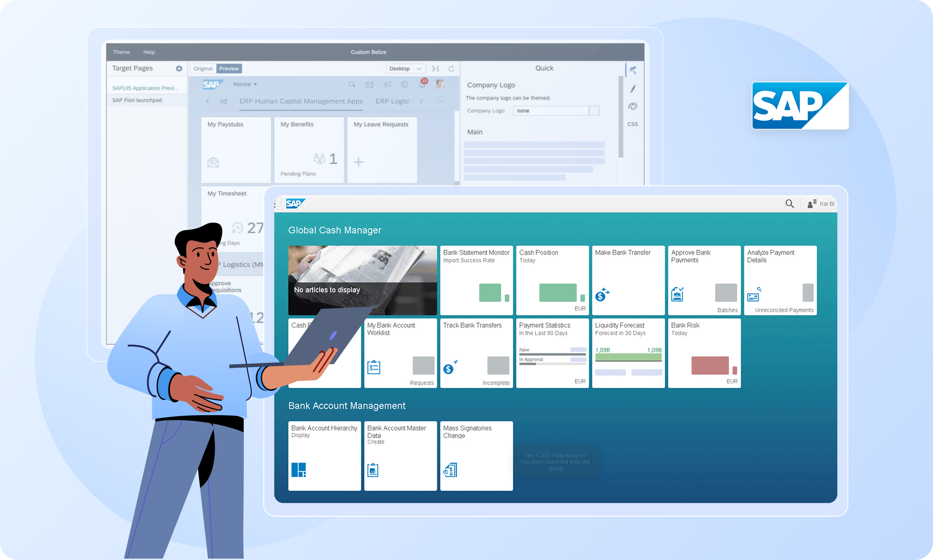Click the Mass Signatories Change icon
The image size is (933, 560).
pos(450,470)
